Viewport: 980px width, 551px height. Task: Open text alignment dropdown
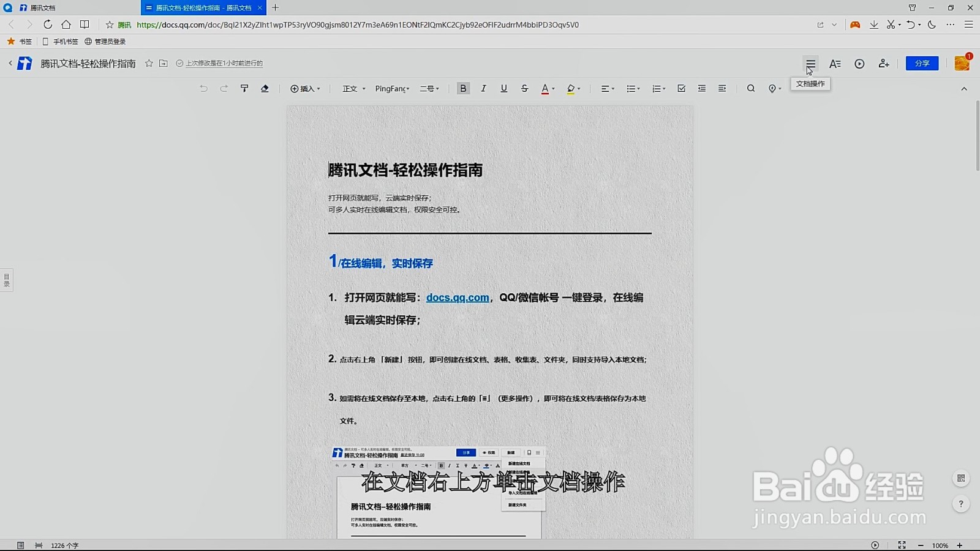607,89
